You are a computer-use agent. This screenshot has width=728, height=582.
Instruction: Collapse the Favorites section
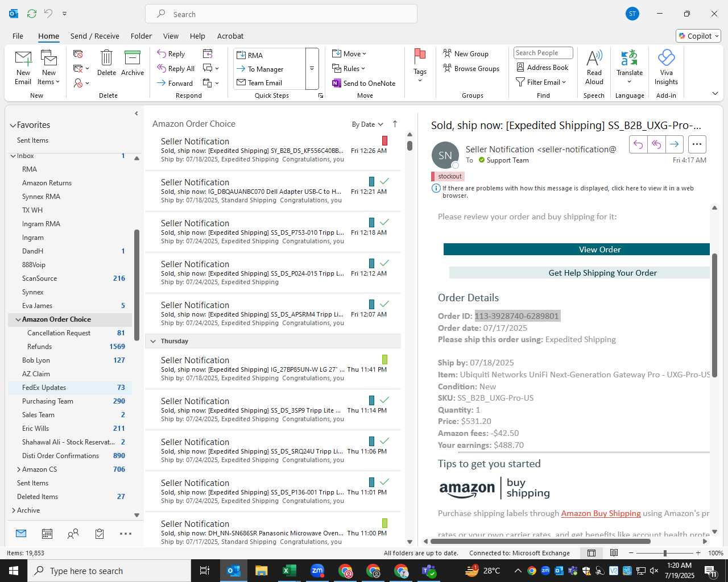[x=13, y=126]
